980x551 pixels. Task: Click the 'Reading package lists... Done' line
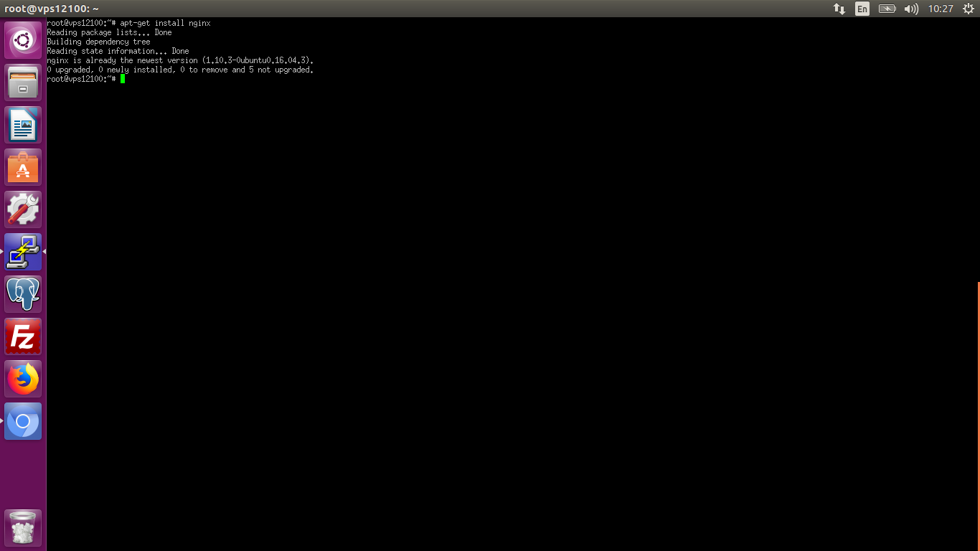[x=109, y=32]
